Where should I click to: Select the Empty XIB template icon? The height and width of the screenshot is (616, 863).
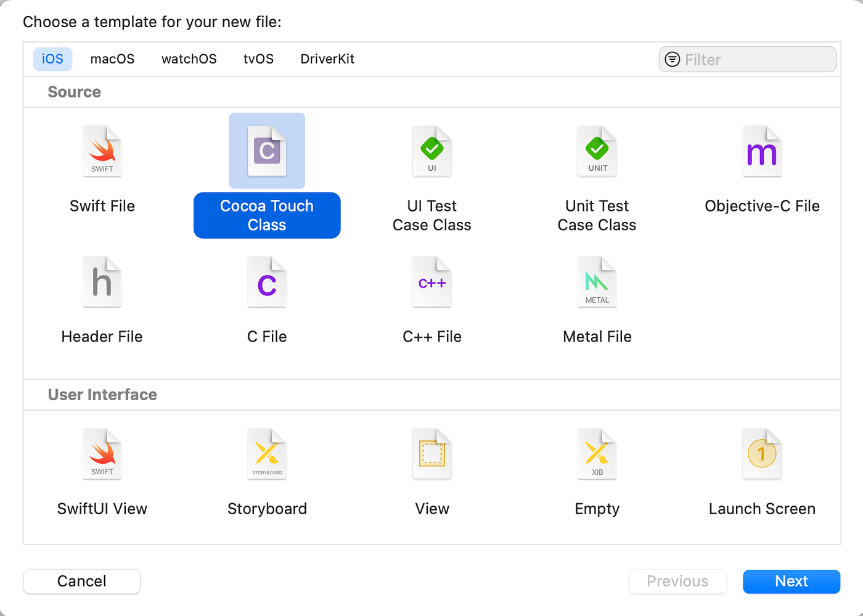click(x=597, y=454)
